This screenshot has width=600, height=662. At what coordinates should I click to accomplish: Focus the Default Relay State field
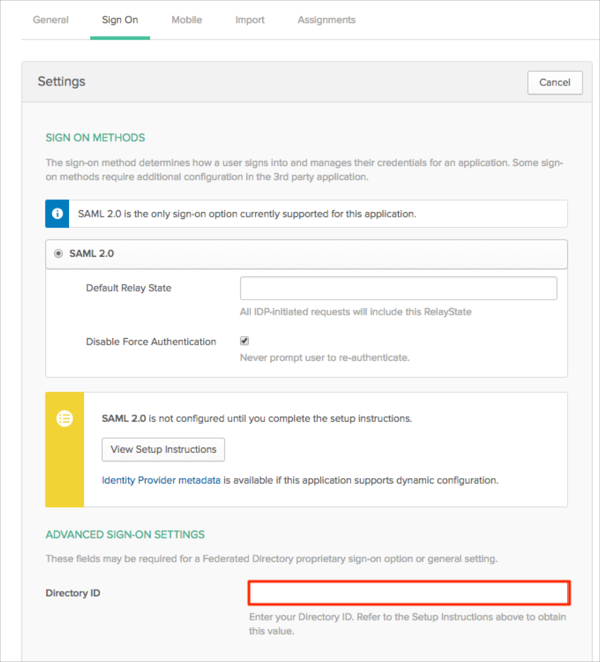pos(398,289)
